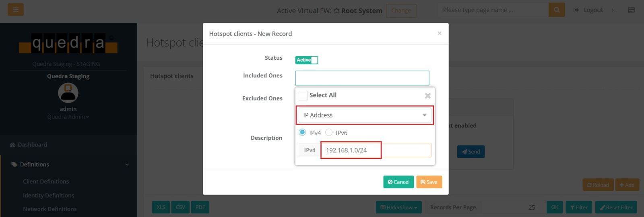Click the admin user avatar

click(68, 93)
